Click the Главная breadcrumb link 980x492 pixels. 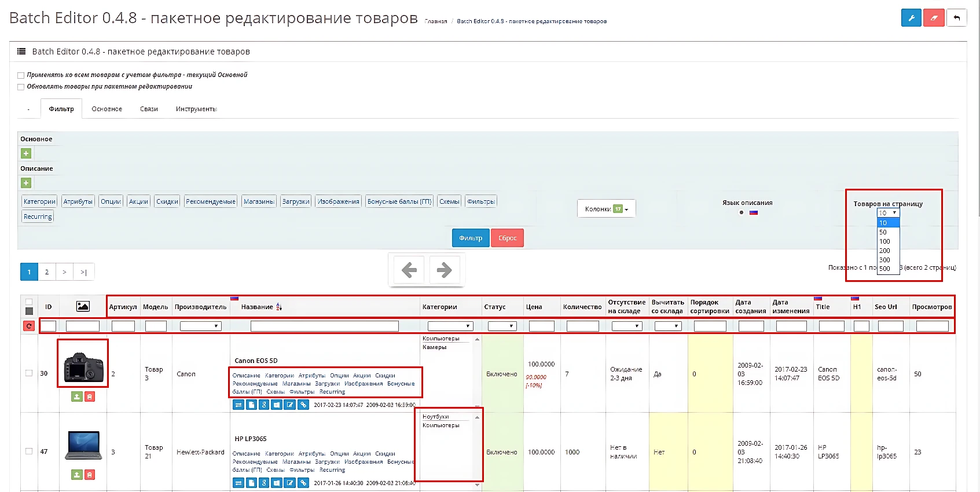436,21
